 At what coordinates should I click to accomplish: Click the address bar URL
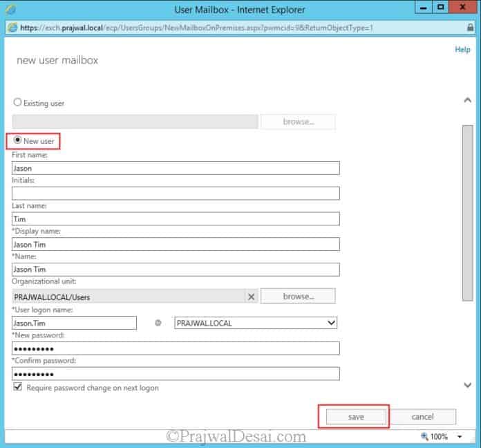(196, 28)
